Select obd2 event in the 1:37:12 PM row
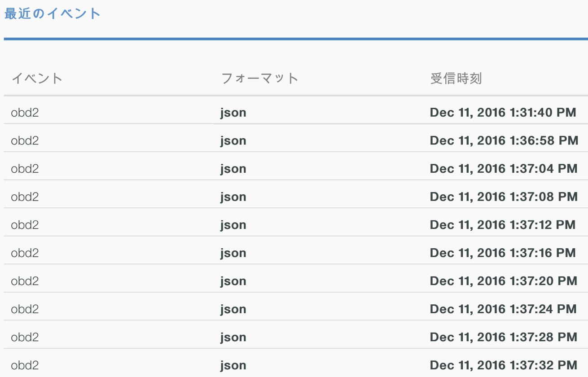Viewport: 588px width, 377px height. point(25,225)
